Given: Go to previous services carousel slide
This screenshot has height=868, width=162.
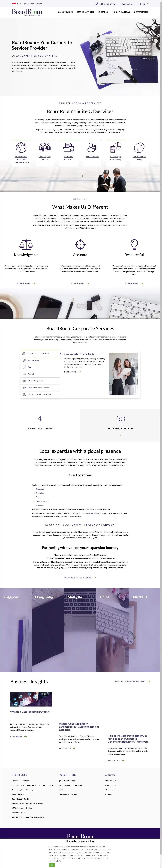Looking at the screenshot, I should [x=78, y=176].
